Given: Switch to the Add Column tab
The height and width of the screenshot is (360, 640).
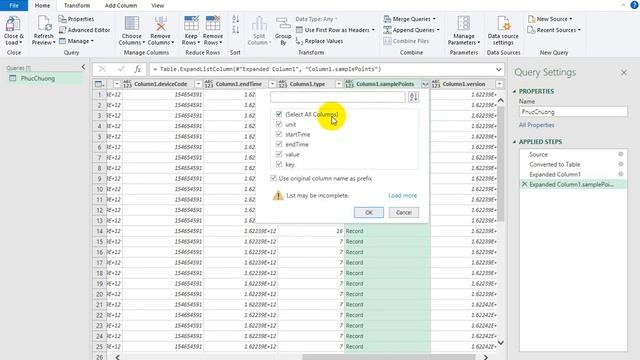Looking at the screenshot, I should [x=121, y=6].
